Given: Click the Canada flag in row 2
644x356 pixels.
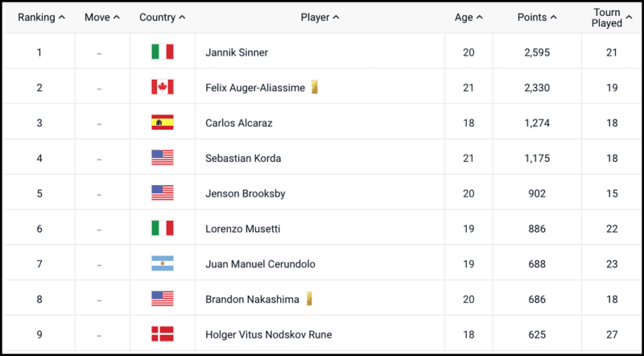Looking at the screenshot, I should 163,88.
